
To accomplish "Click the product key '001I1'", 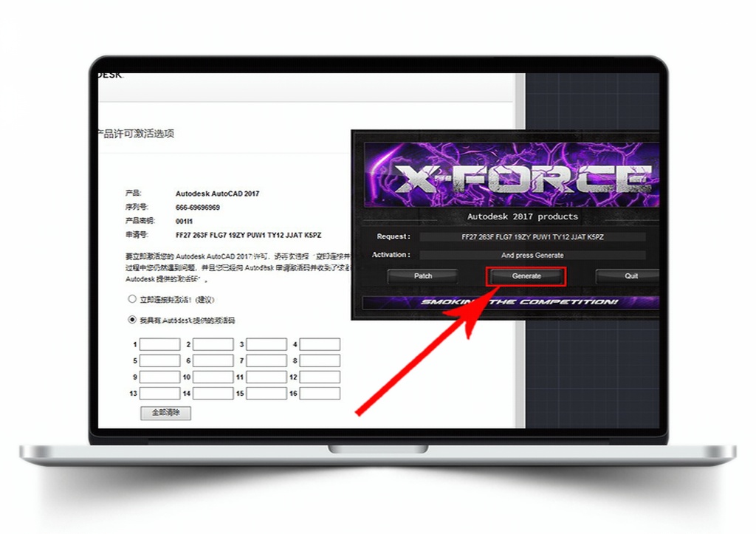I will coord(184,222).
